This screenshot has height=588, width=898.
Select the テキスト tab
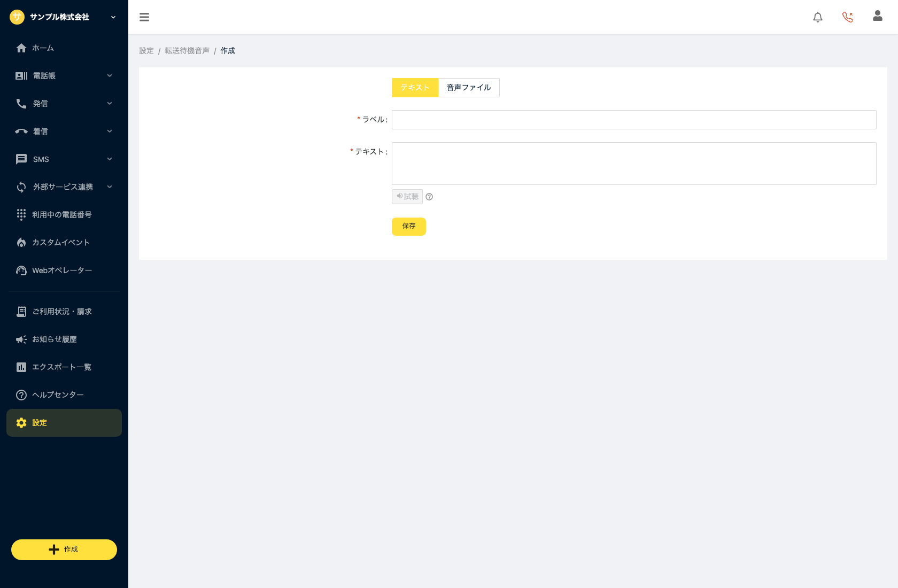pos(415,88)
